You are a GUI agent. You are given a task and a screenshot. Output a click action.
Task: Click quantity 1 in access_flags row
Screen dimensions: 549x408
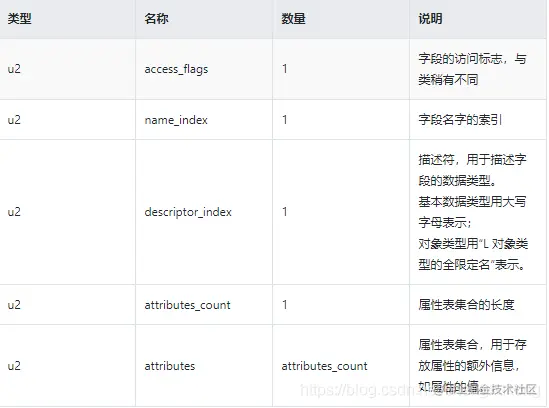click(x=285, y=69)
